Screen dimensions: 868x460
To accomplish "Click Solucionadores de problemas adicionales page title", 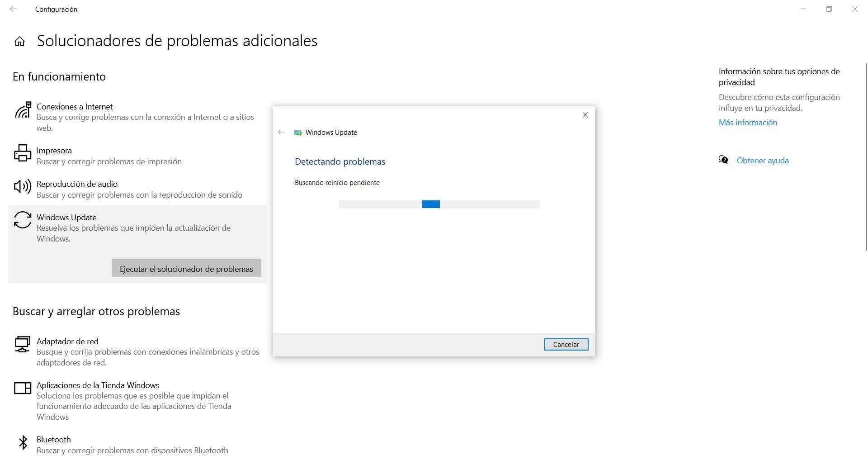I will (177, 41).
